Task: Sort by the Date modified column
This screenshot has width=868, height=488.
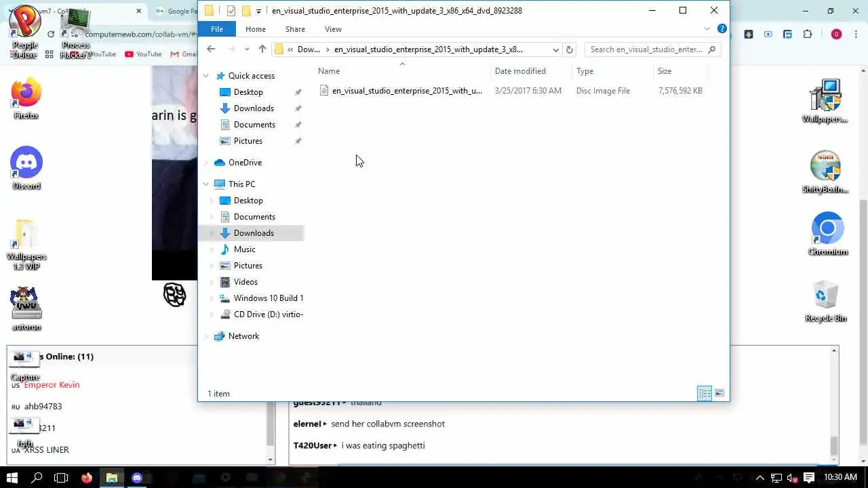Action: point(531,71)
